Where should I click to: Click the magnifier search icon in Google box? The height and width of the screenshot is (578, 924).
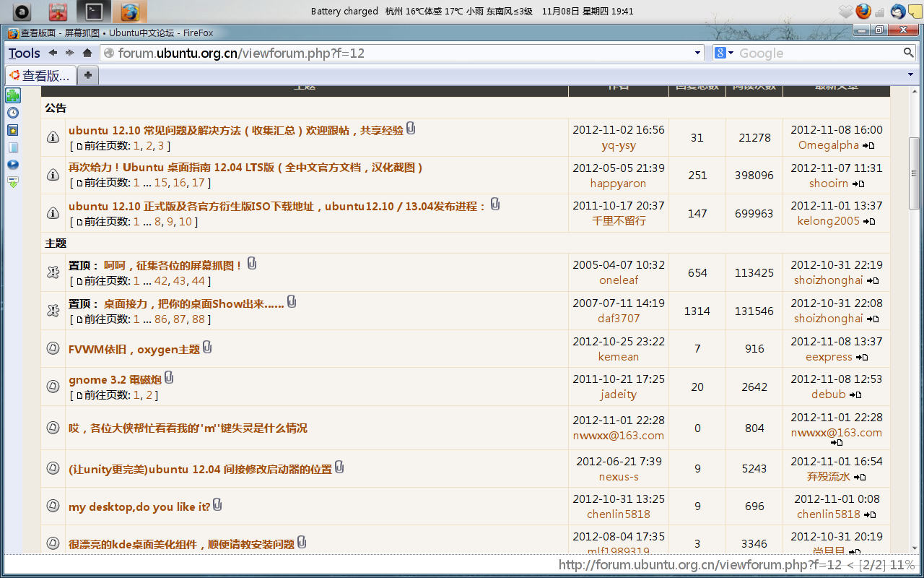coord(909,53)
